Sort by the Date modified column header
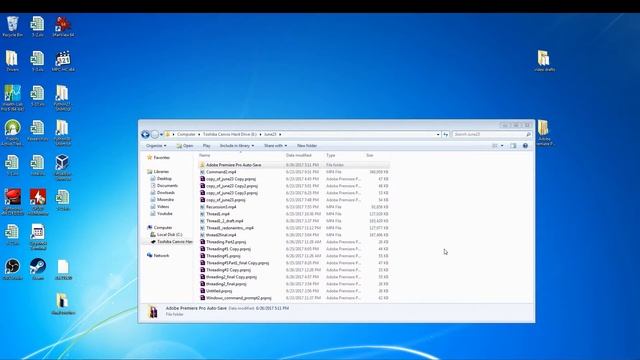 299,156
